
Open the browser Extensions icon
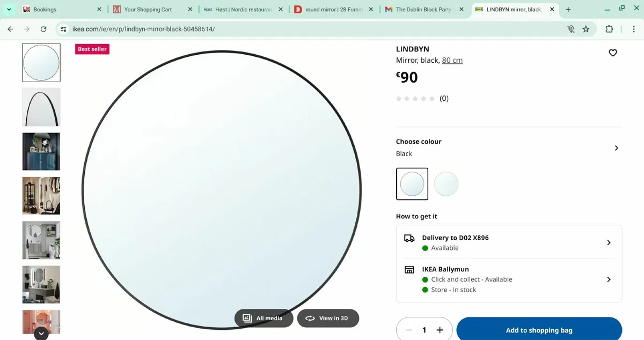tap(609, 29)
